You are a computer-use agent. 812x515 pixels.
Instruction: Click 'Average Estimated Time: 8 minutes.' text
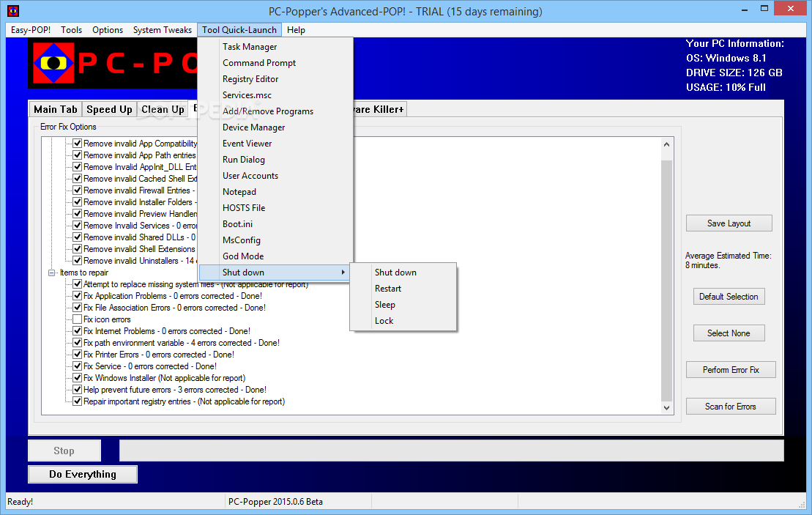tap(728, 260)
